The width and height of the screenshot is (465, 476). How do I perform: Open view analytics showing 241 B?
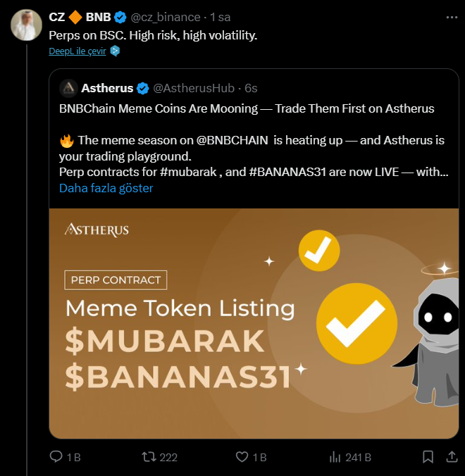[x=335, y=457]
